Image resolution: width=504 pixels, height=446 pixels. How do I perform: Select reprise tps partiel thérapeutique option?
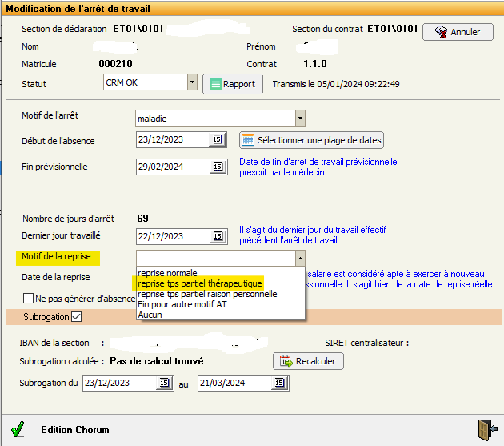tap(200, 283)
